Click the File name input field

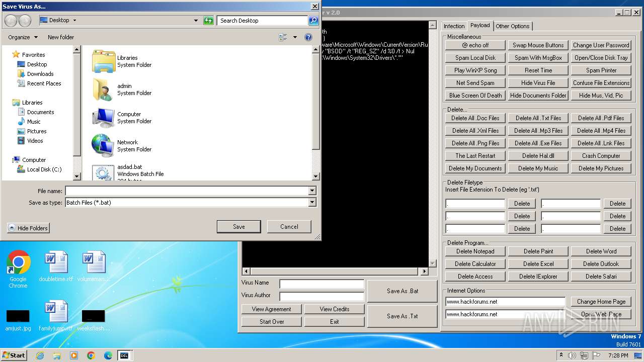(187, 191)
